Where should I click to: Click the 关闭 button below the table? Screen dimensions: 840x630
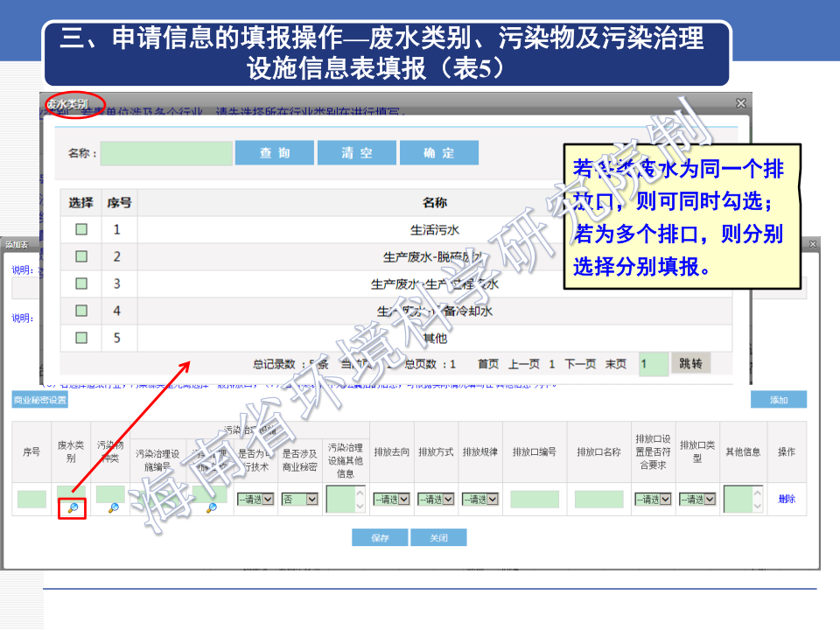point(438,537)
